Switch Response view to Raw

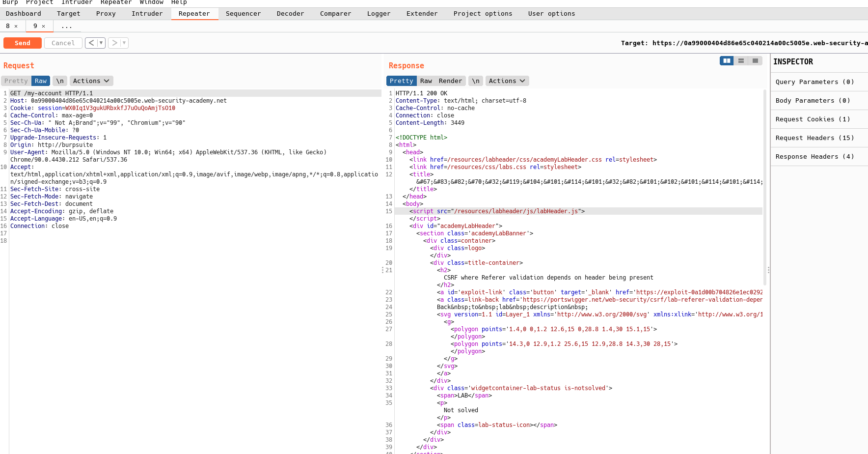(x=426, y=81)
